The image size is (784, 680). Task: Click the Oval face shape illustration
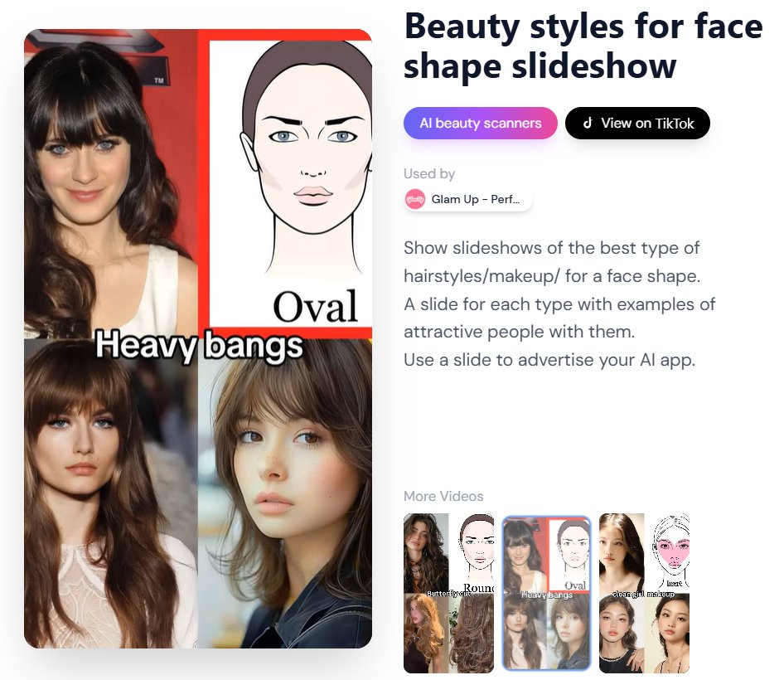290,183
